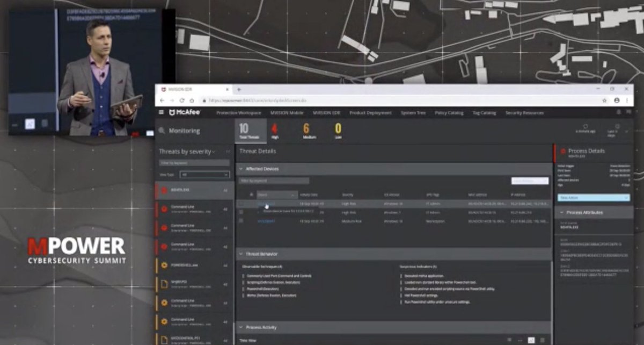Star this page in Chrome's address bar
This screenshot has height=345, width=644.
(x=604, y=99)
